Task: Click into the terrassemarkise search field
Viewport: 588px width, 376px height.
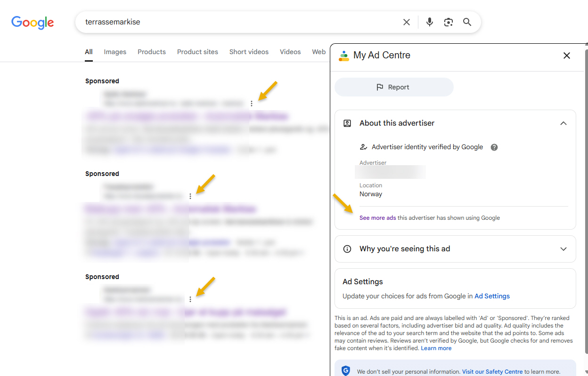Action: click(x=236, y=22)
